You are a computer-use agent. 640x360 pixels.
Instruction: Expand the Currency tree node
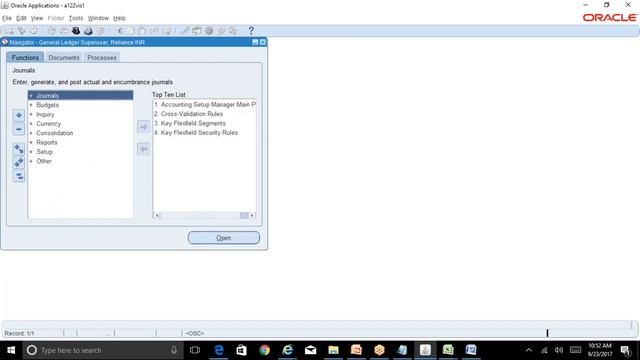[x=31, y=124]
